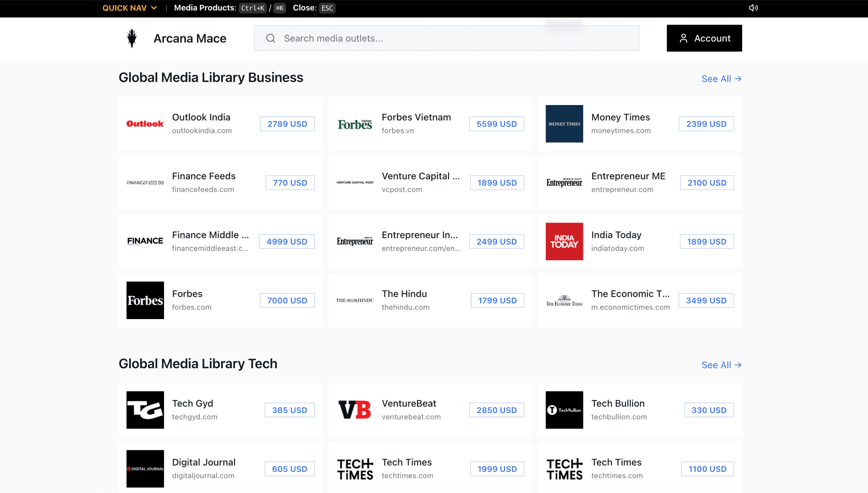Open the Money Times listing title
The height and width of the screenshot is (493, 868).
[621, 117]
